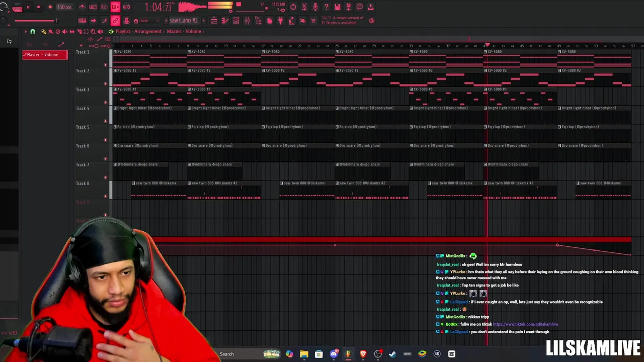Select the Zoom magnifier tool in Playlist
This screenshot has height=362, width=644.
point(93,31)
